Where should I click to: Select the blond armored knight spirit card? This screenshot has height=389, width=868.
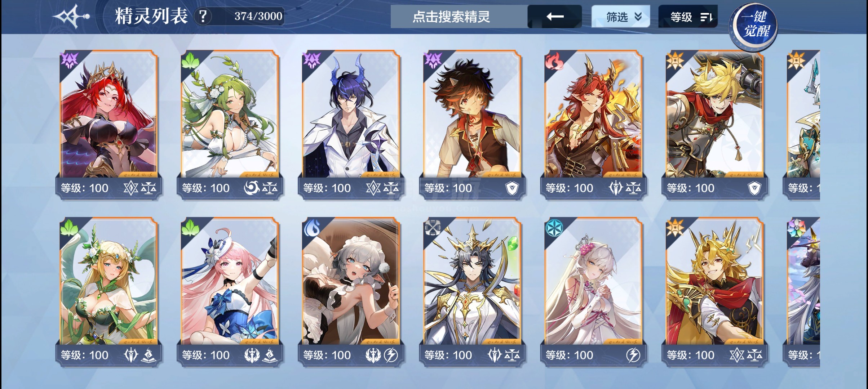(x=714, y=124)
